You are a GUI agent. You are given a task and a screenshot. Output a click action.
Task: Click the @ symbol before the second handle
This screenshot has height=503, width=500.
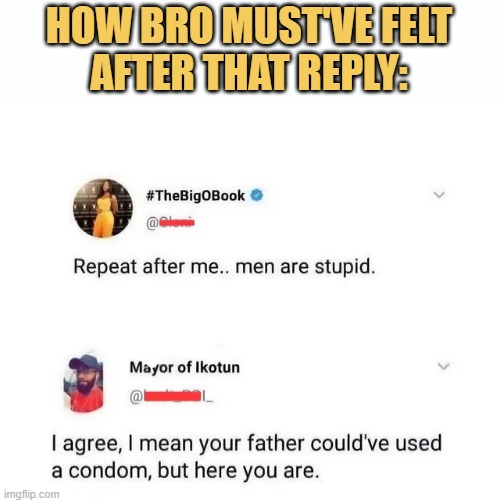click(x=136, y=397)
